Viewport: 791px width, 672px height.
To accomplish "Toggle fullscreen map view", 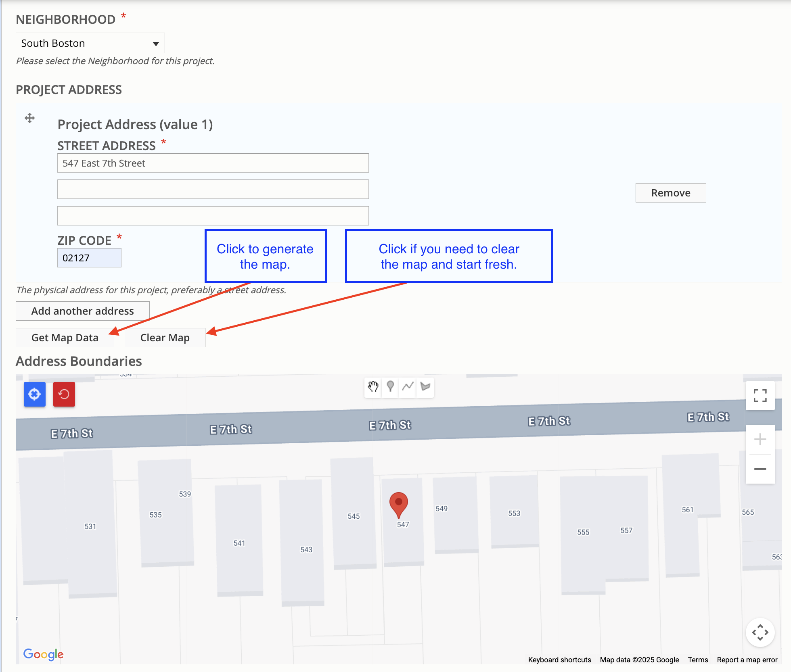I will [760, 396].
